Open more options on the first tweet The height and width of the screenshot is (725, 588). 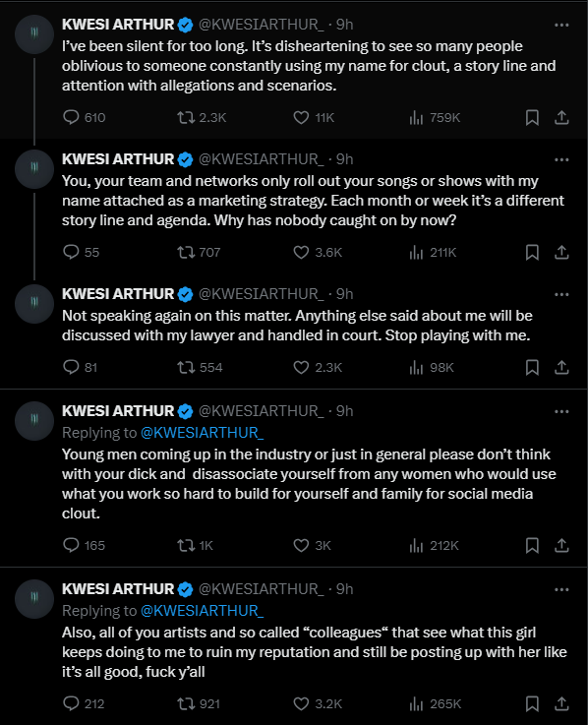(x=561, y=25)
